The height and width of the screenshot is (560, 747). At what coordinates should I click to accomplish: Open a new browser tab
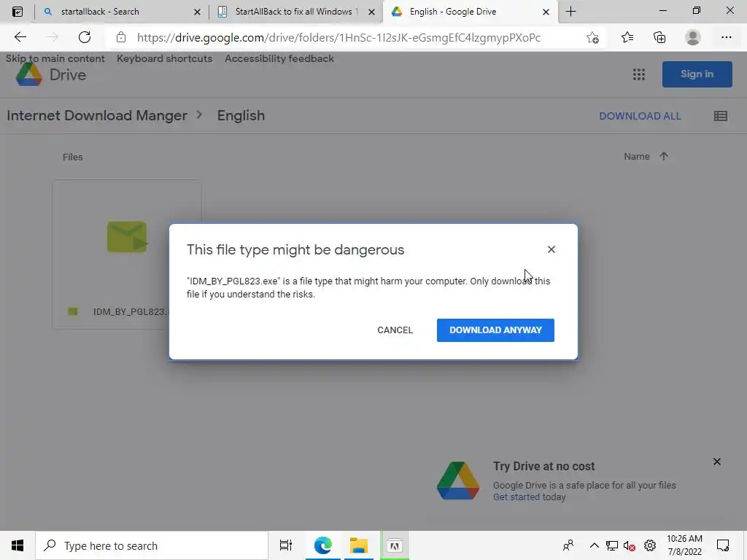[x=570, y=12]
